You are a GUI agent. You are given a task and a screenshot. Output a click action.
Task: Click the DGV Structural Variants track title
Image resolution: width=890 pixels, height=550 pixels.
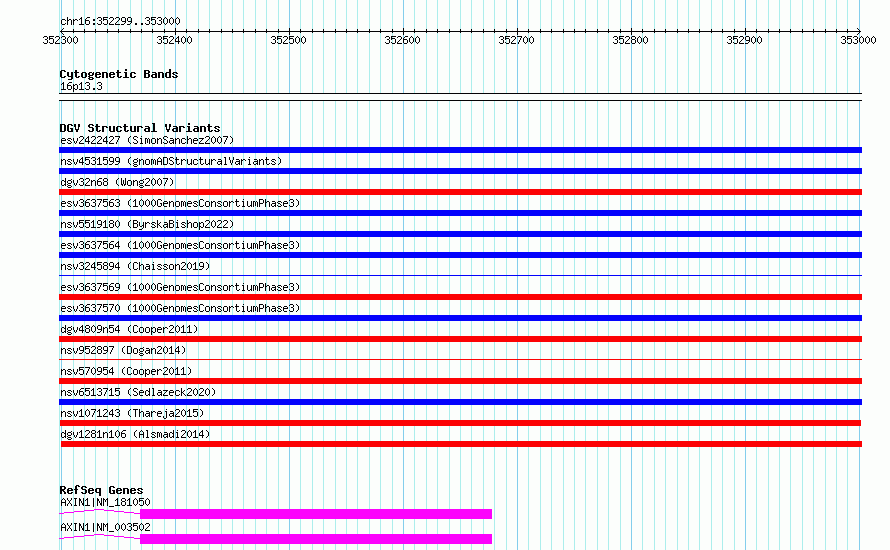tap(140, 128)
